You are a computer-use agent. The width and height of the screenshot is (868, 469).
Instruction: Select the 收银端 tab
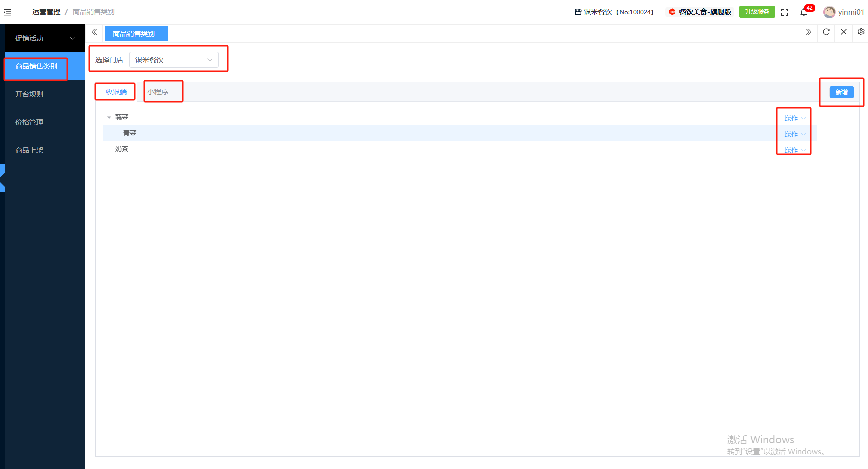[x=116, y=92]
